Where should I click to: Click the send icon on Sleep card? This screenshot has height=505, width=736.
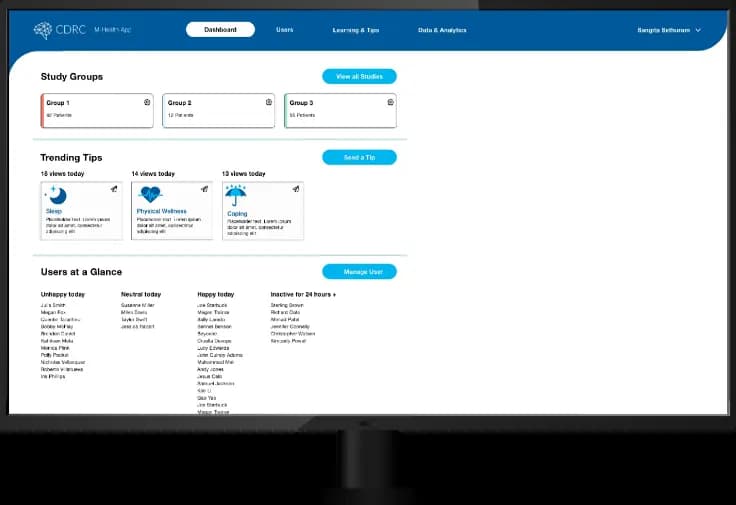[x=114, y=189]
